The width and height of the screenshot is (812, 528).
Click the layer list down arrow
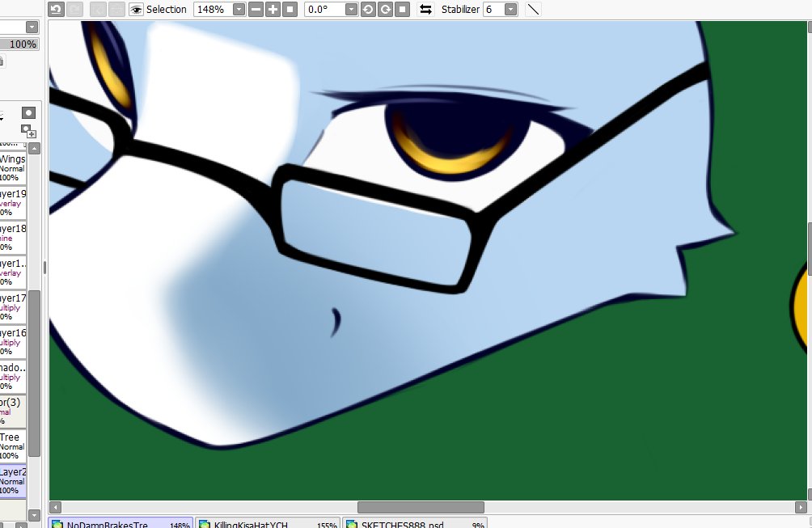coord(34,515)
